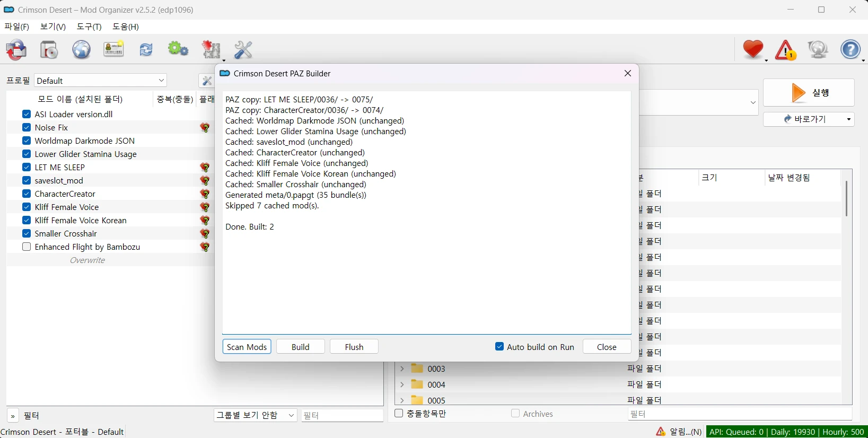The height and width of the screenshot is (438, 868).
Task: Open settings wrench and screwdriver icon
Action: [x=243, y=50]
